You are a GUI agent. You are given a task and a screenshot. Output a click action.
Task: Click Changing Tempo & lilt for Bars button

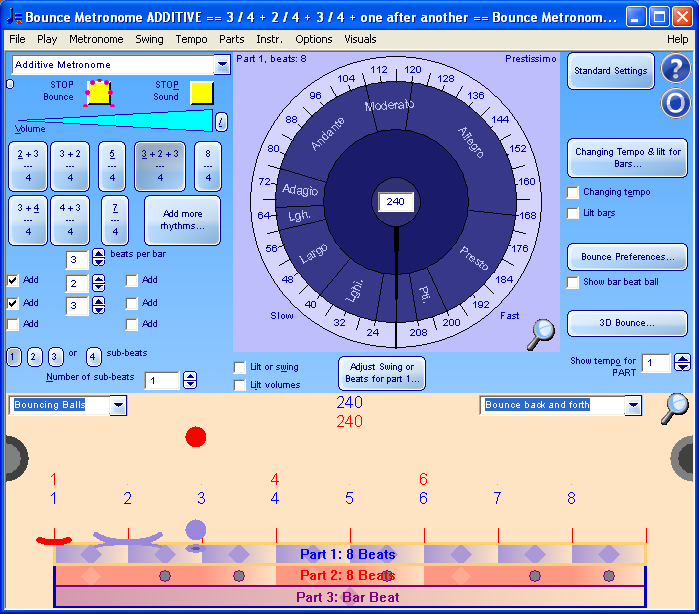point(627,158)
